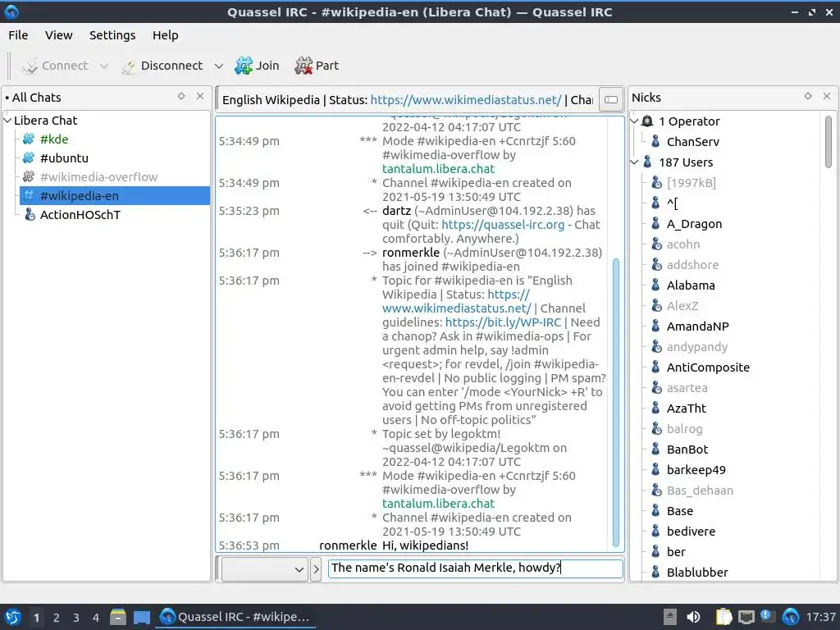This screenshot has width=840, height=630.
Task: Select user barkeep49 in Nicks
Action: [696, 470]
